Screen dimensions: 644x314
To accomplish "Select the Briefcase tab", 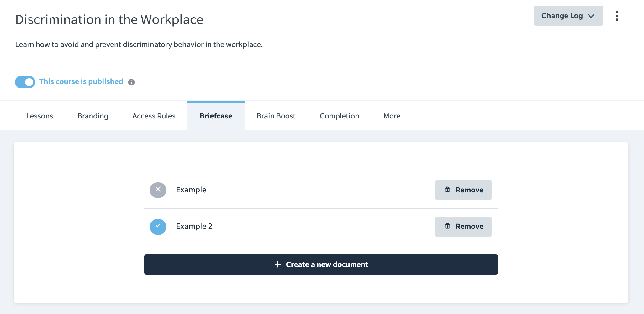I will pos(216,116).
